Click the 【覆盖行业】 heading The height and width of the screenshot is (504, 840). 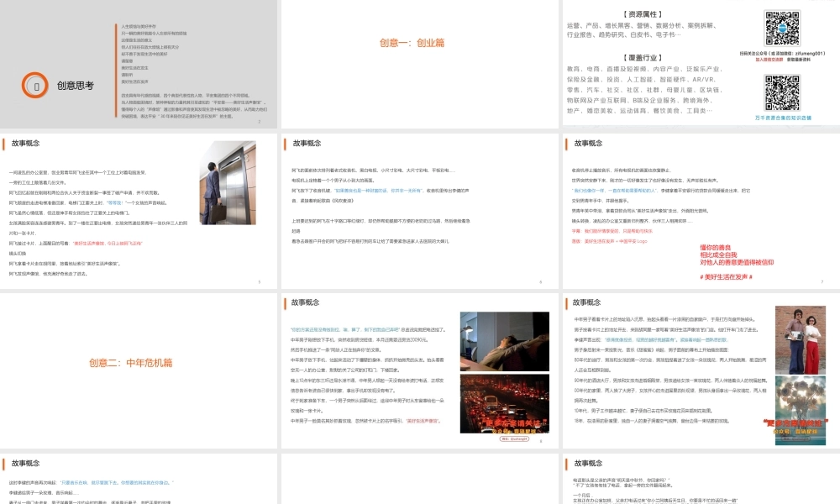642,59
